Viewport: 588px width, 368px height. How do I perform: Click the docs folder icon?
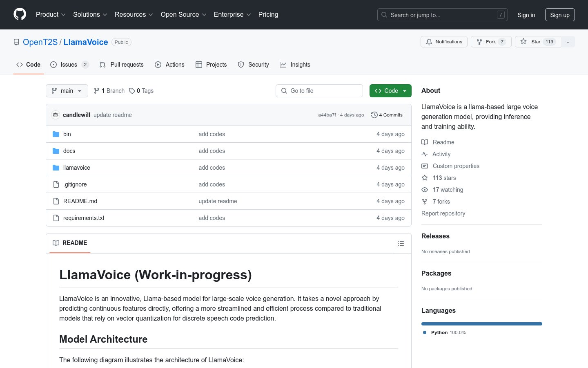(56, 151)
